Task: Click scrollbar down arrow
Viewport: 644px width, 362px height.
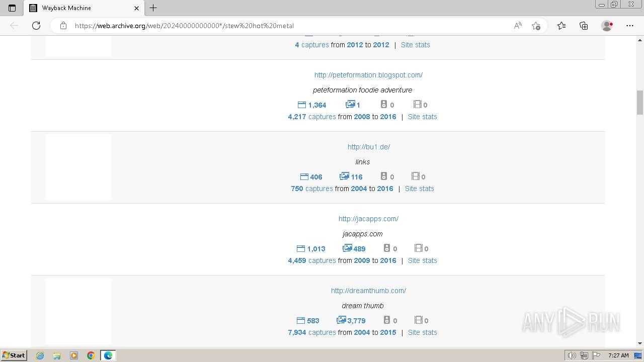Action: point(640,343)
